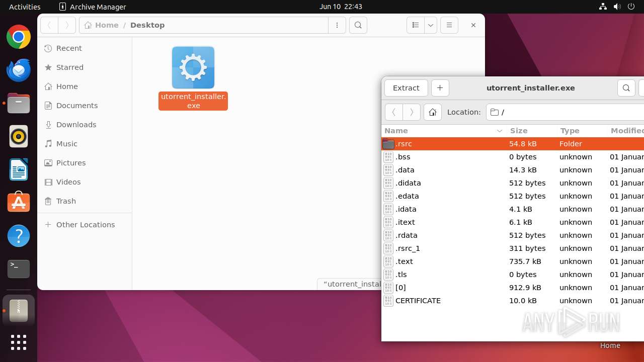The height and width of the screenshot is (362, 644).
Task: Open network status icon in top bar
Action: click(603, 7)
